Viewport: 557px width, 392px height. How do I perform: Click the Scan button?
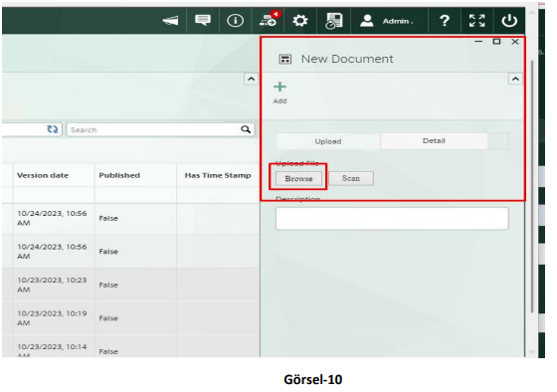point(351,178)
